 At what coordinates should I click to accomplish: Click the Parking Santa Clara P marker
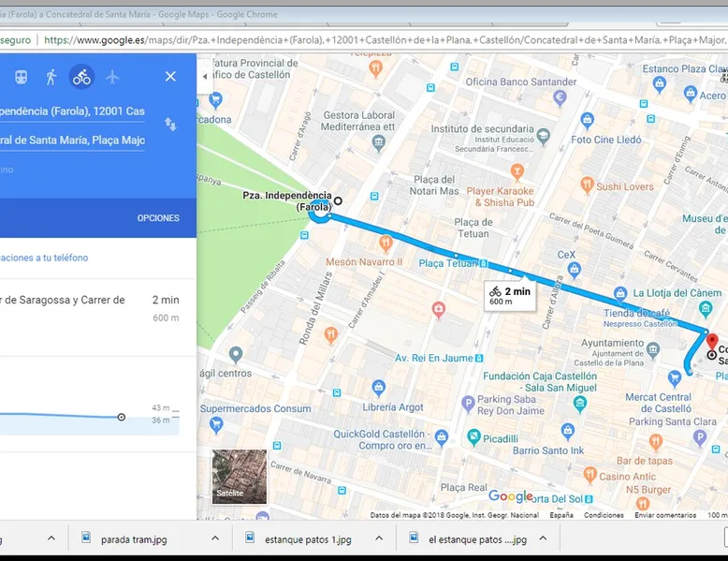click(699, 437)
